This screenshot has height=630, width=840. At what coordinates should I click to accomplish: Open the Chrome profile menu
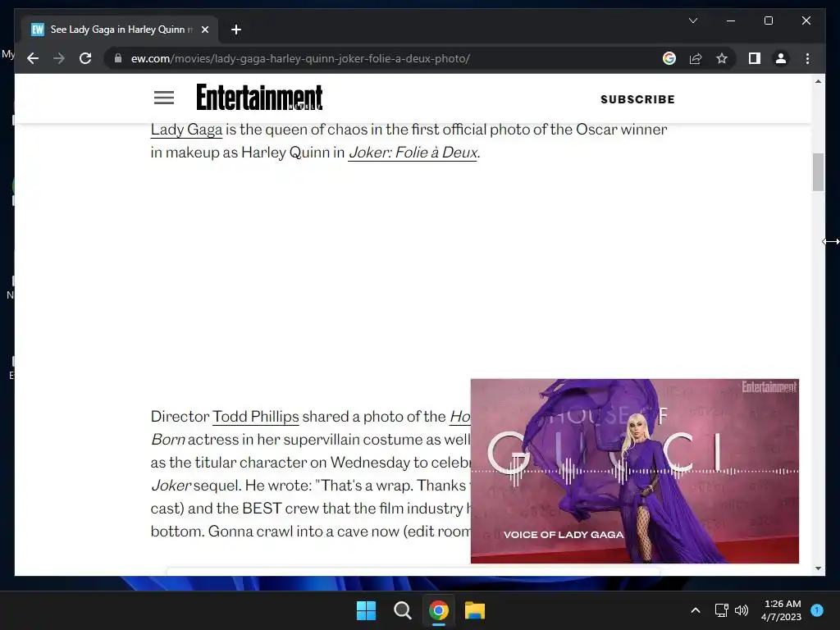[781, 58]
